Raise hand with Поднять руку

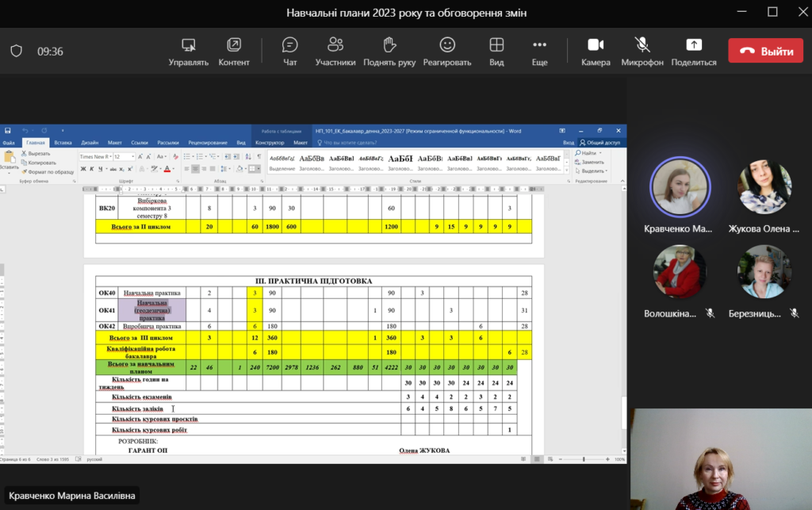[389, 52]
